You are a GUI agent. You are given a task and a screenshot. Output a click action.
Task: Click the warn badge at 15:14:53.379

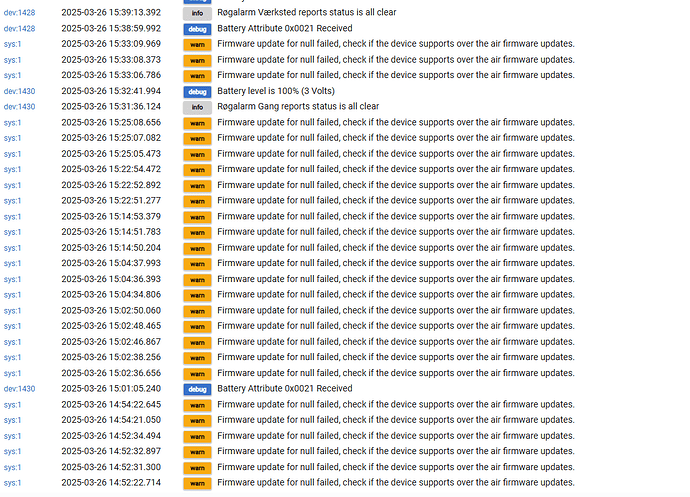[x=197, y=217]
